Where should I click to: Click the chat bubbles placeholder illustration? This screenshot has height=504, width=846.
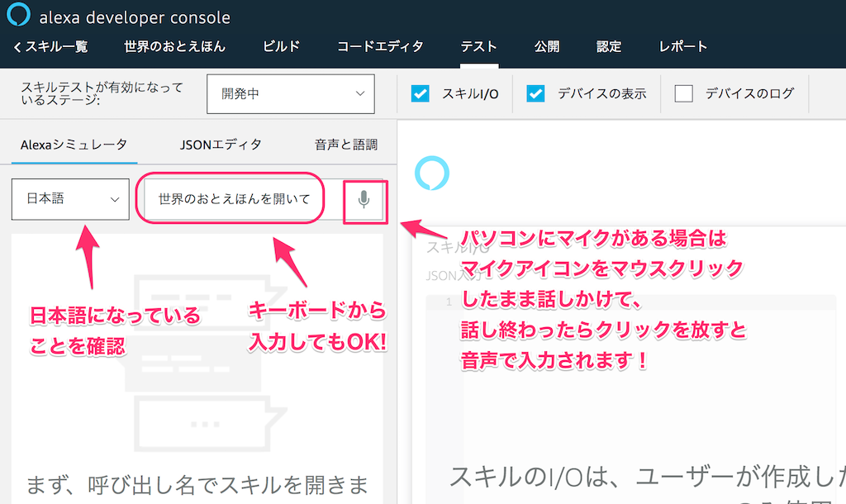click(207, 363)
